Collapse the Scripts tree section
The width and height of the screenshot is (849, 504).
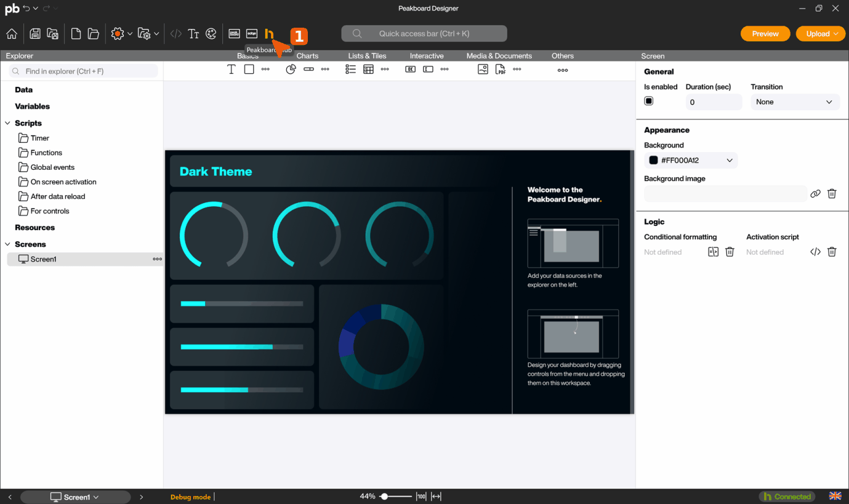8,123
